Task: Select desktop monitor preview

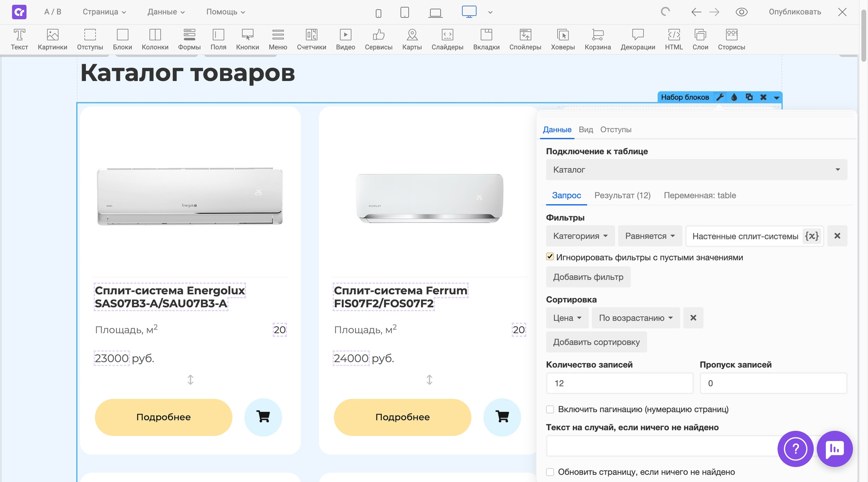Action: 469,12
